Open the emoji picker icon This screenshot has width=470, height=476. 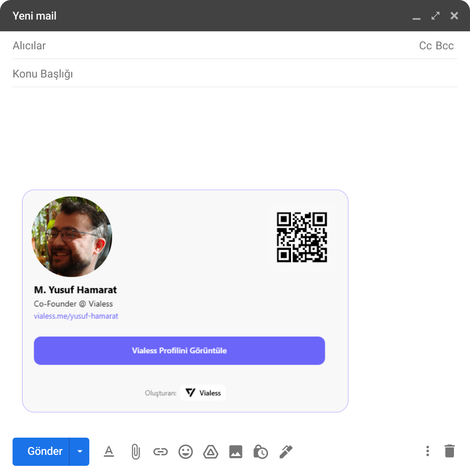pyautogui.click(x=186, y=452)
